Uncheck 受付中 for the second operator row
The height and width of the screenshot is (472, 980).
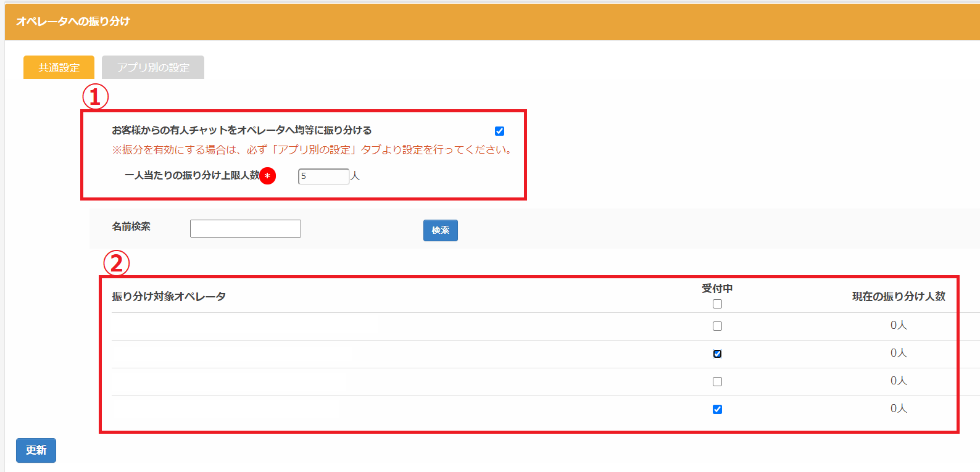pos(717,354)
